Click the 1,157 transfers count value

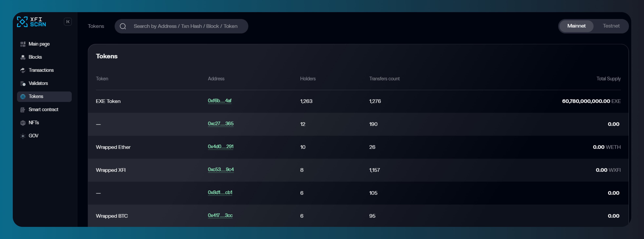point(375,170)
